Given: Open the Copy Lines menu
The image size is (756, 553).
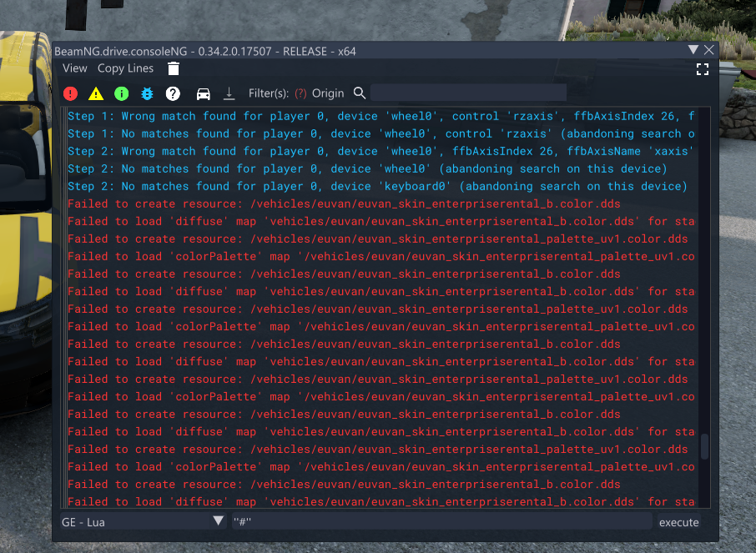Looking at the screenshot, I should [x=125, y=68].
